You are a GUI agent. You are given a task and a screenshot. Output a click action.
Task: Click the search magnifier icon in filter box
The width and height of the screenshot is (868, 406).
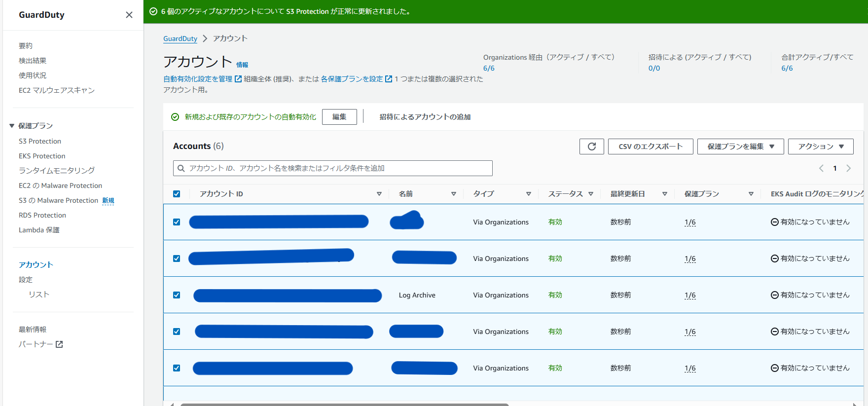pos(181,168)
